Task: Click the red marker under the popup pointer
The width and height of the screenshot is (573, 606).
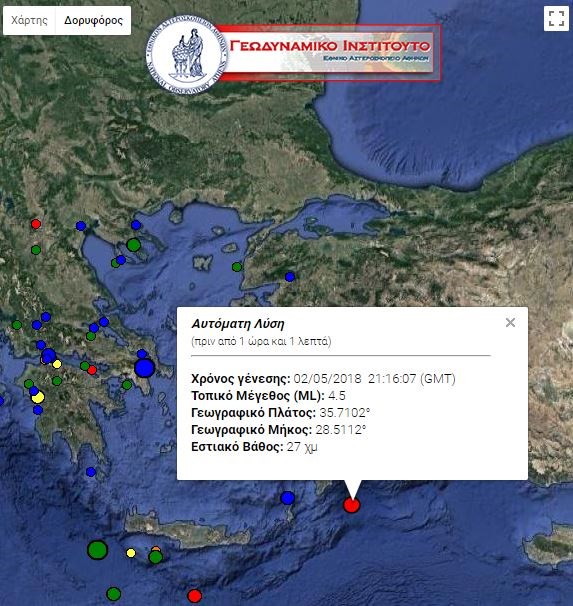Action: (x=352, y=505)
